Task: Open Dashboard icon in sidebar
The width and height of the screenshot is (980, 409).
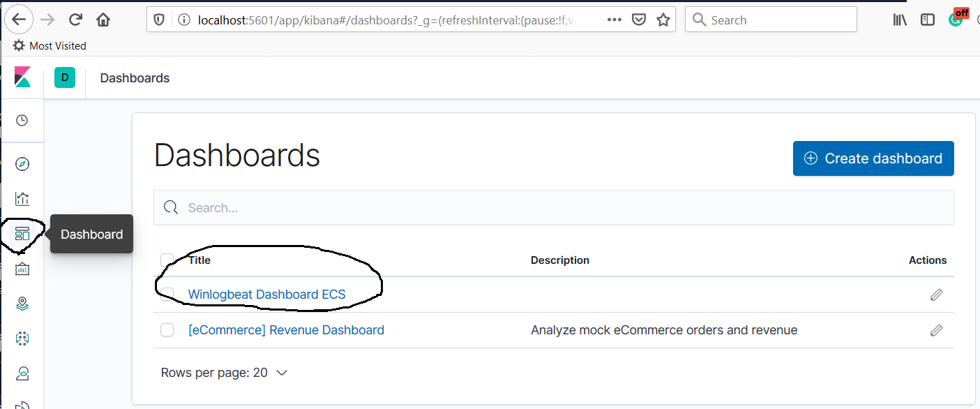Action: (x=22, y=234)
